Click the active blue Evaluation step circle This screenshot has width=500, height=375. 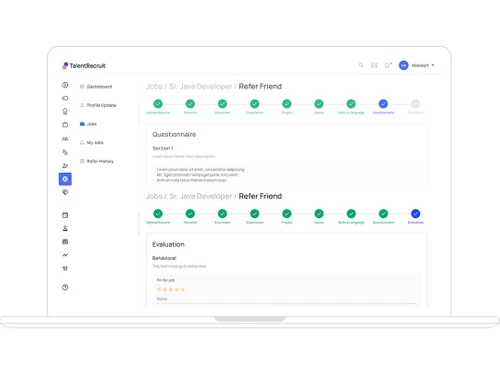point(415,214)
